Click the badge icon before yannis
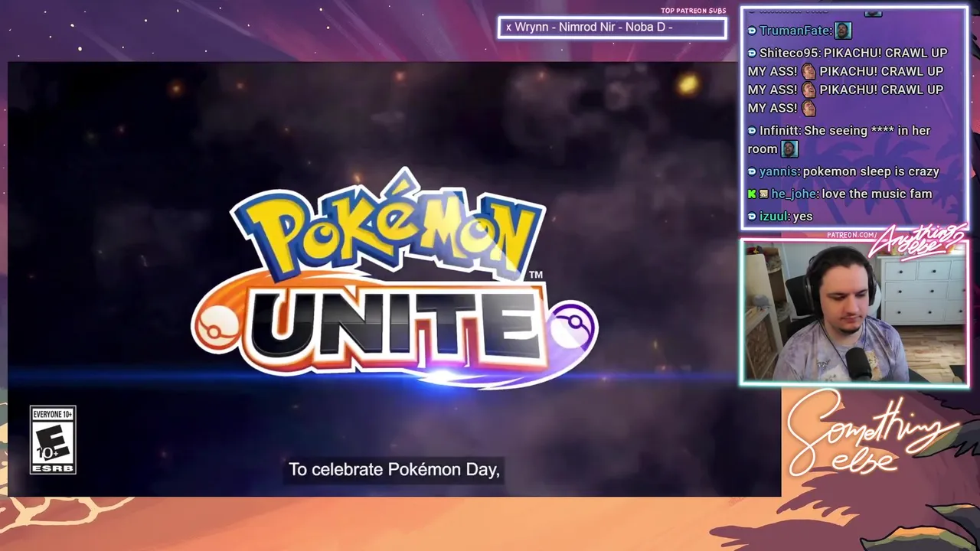Image resolution: width=980 pixels, height=551 pixels. pyautogui.click(x=752, y=172)
